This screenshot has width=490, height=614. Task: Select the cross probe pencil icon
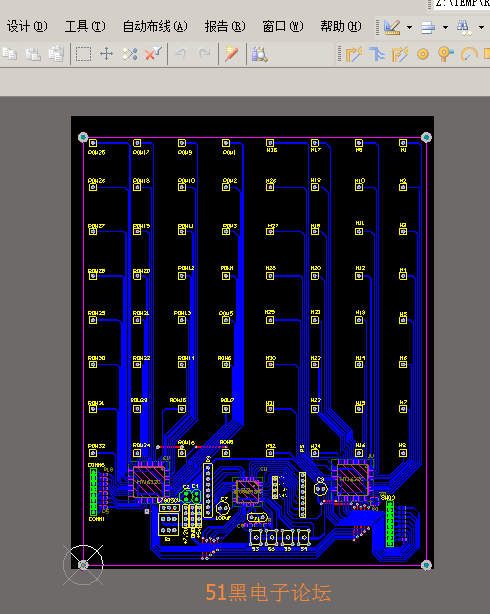(232, 54)
